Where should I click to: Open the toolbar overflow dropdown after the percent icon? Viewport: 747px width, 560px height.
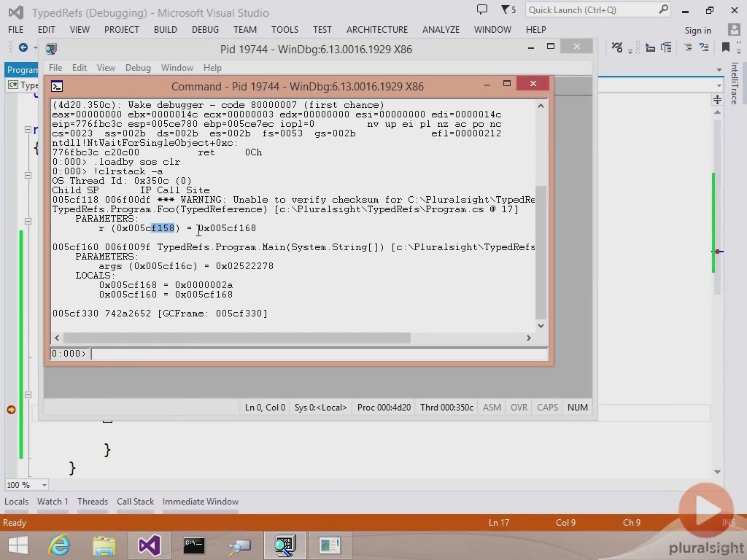click(x=630, y=50)
